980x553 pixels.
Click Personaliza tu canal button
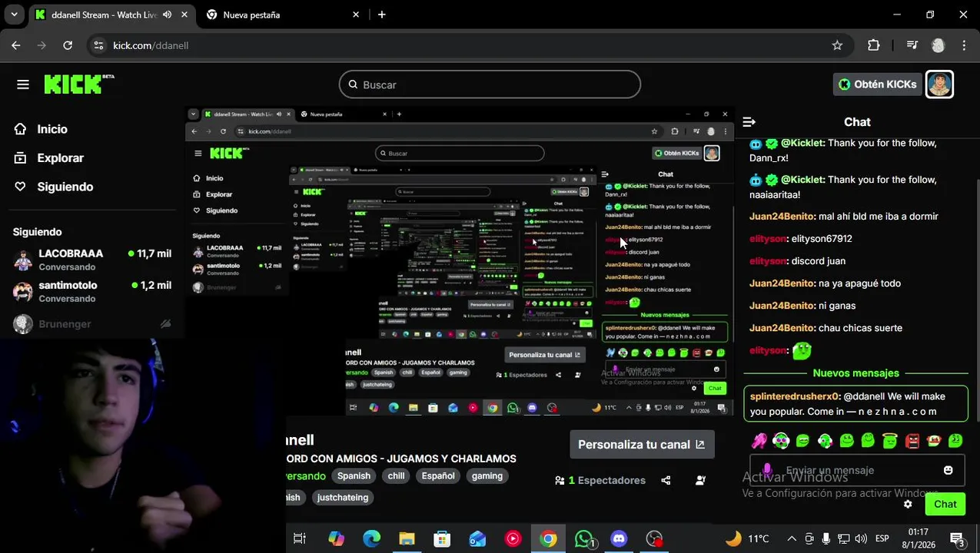click(642, 444)
